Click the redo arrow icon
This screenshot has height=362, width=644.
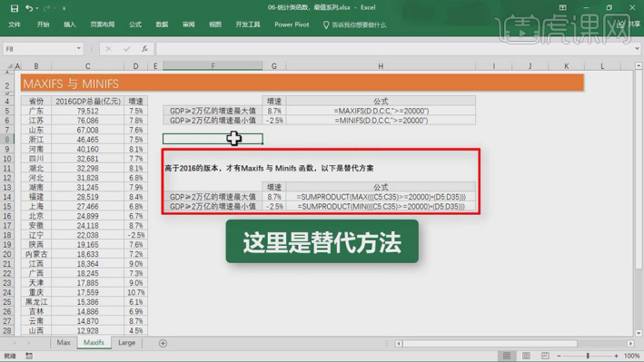point(46,8)
